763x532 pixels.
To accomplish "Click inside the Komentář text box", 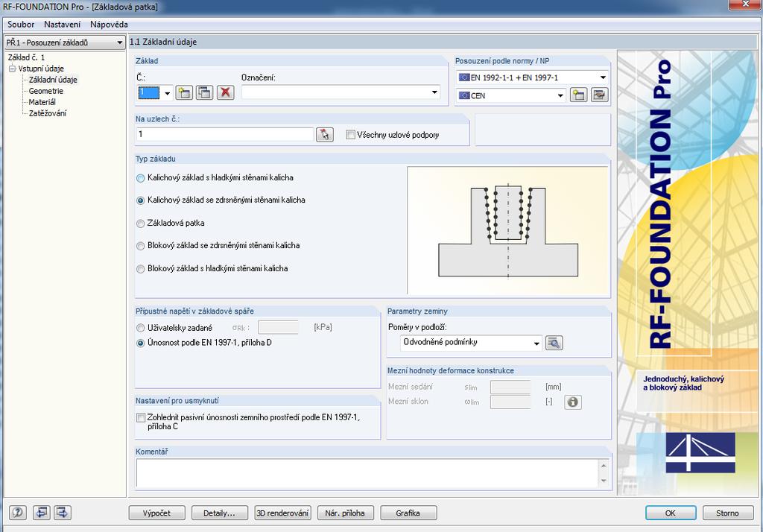I will pyautogui.click(x=368, y=473).
